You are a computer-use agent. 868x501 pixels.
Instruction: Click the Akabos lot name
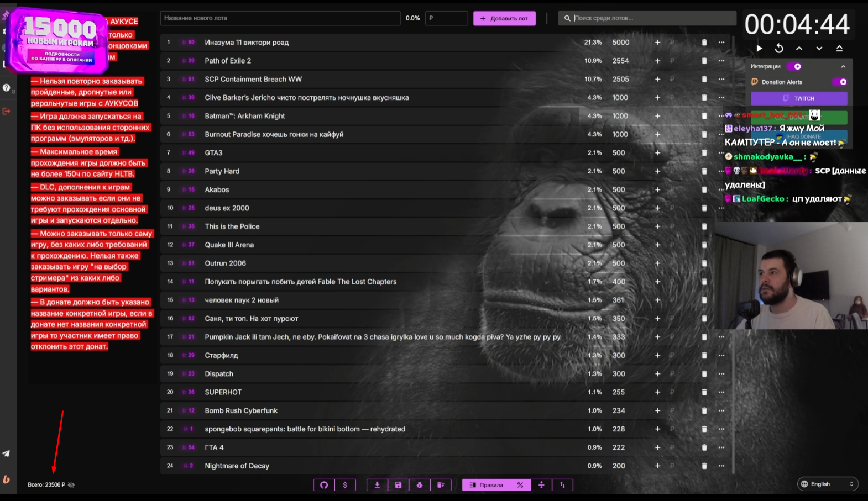click(217, 189)
